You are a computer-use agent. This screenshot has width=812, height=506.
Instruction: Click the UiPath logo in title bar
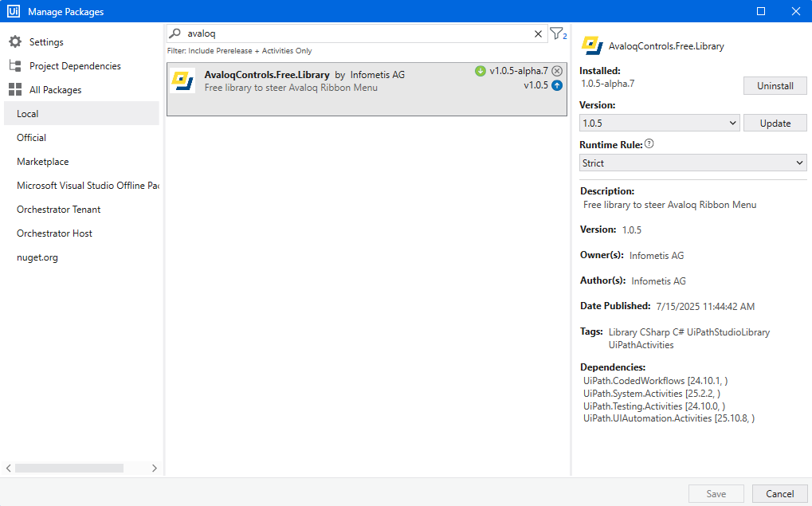coord(14,11)
